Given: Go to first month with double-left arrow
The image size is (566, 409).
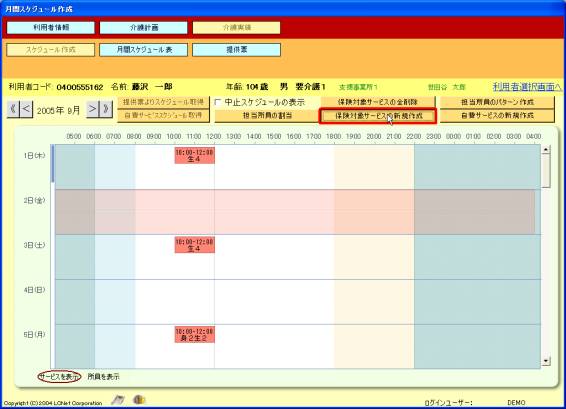Looking at the screenshot, I should coord(13,109).
